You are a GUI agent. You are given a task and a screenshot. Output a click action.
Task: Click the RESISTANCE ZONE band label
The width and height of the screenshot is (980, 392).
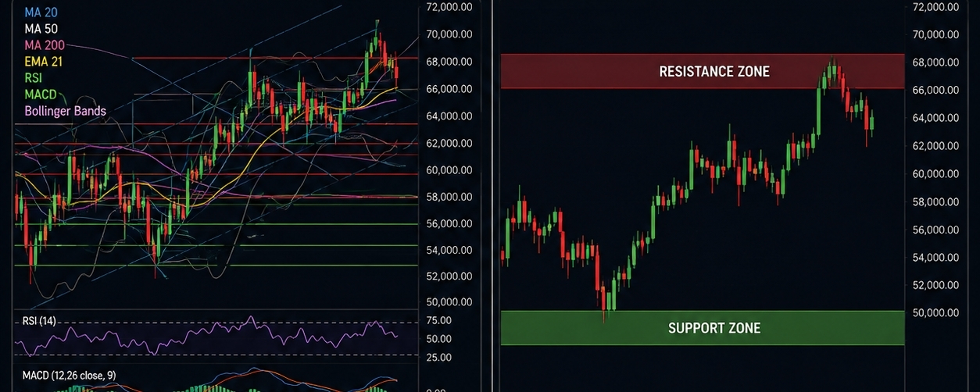point(714,71)
